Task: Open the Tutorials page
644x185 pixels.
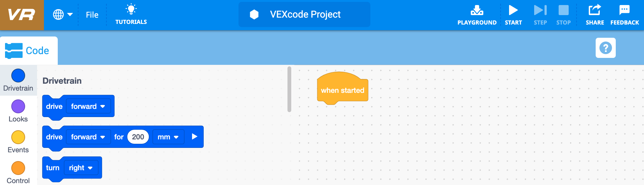Action: [131, 14]
